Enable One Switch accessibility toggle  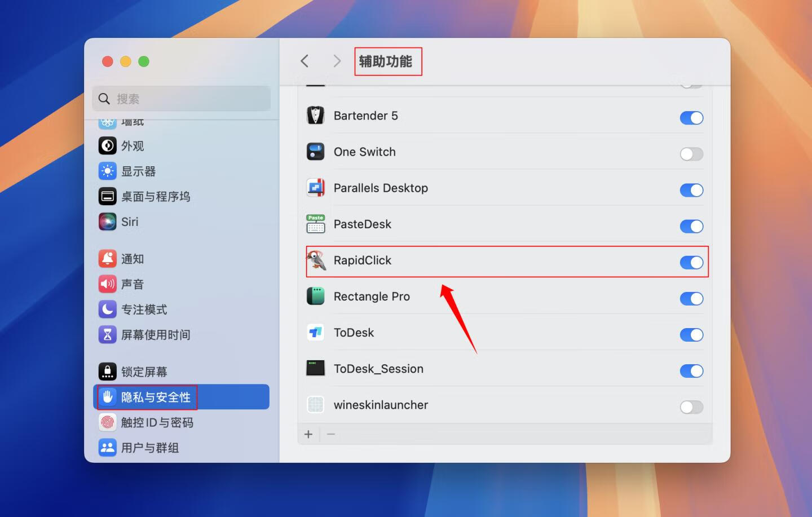[x=691, y=154]
